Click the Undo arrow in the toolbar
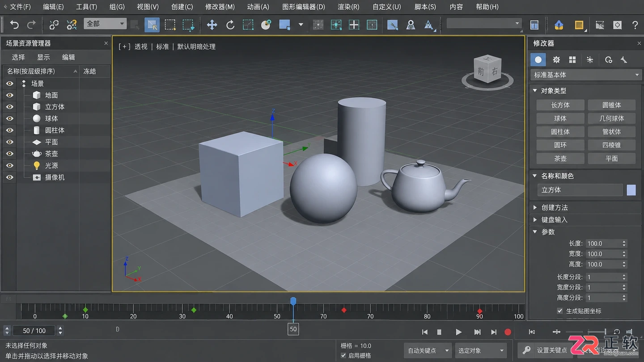644x362 pixels. [x=15, y=25]
